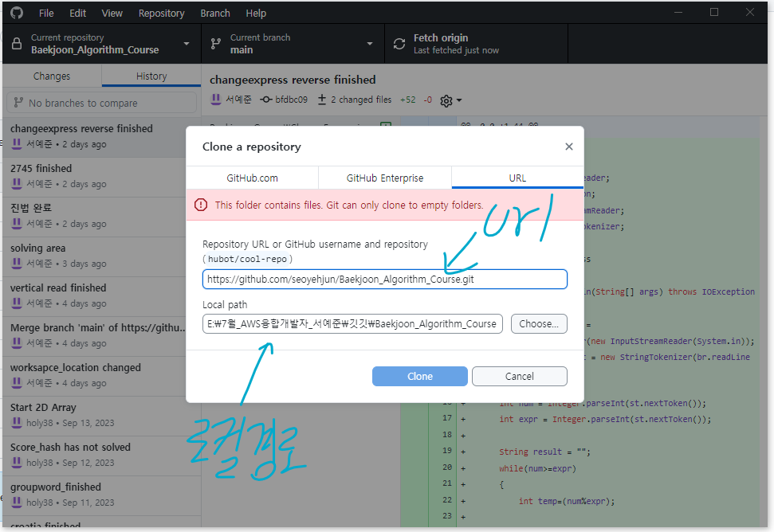Click author avatar in commit header
Screen dimensions: 774x532
(x=216, y=100)
